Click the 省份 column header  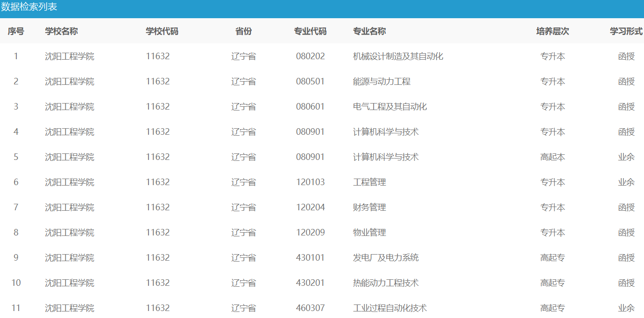(x=243, y=31)
